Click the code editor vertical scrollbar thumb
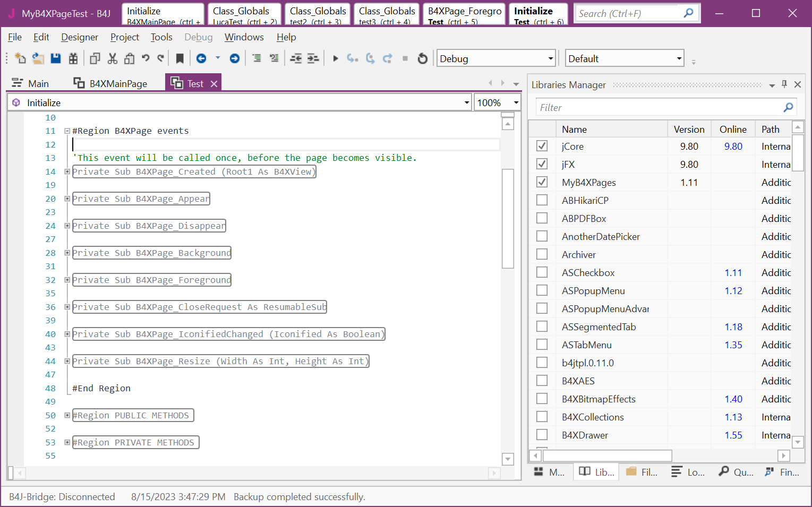 pos(508,218)
